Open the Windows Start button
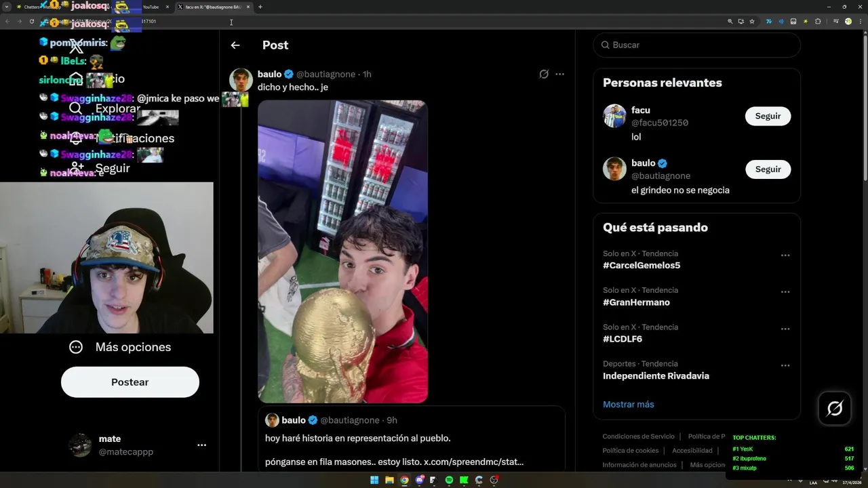This screenshot has width=868, height=488. click(374, 480)
